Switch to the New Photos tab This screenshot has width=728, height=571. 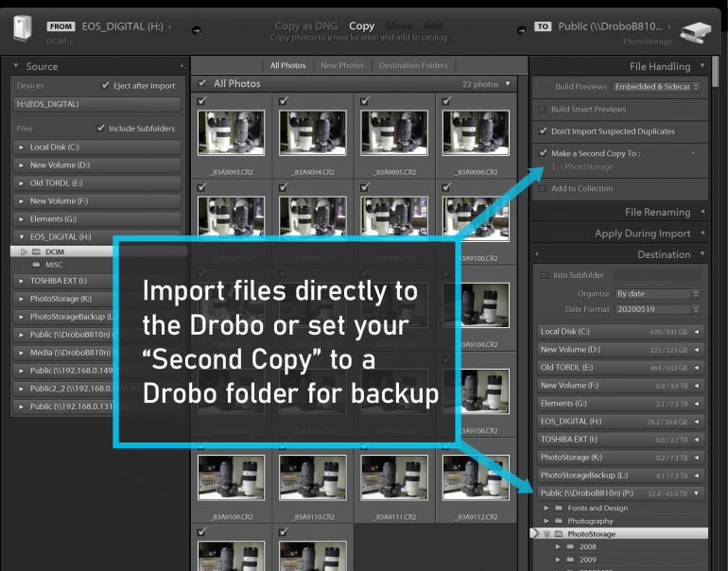tap(342, 65)
